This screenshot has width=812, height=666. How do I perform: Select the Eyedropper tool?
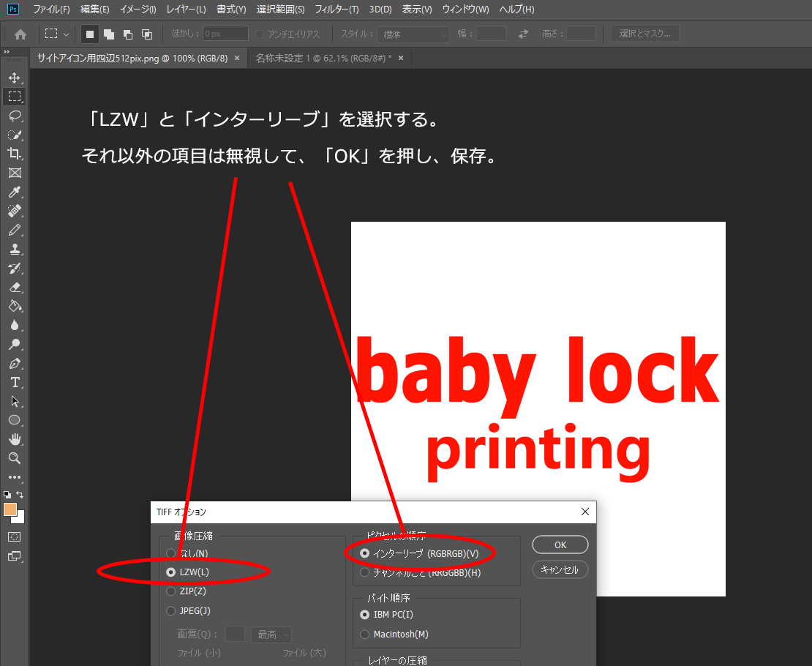click(x=14, y=192)
